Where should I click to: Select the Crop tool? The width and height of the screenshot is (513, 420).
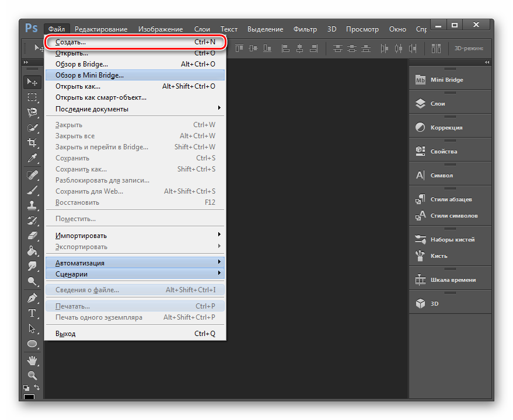(x=32, y=142)
